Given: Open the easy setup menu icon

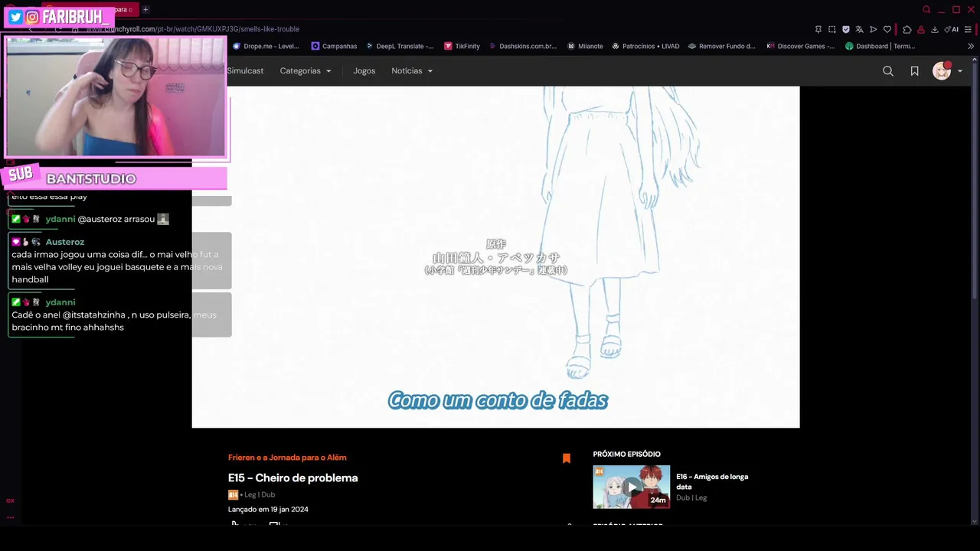Looking at the screenshot, I should pos(969,29).
